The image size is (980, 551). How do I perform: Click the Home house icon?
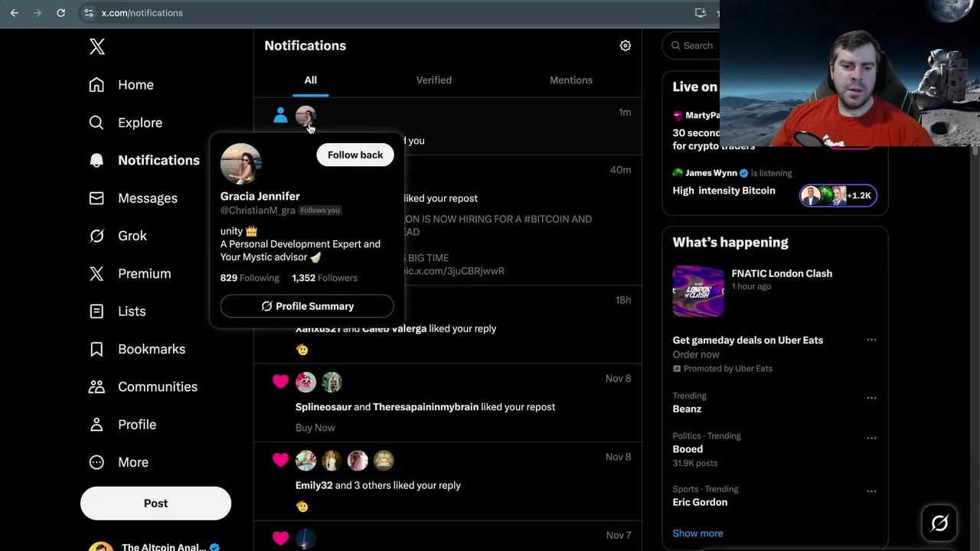tap(96, 85)
